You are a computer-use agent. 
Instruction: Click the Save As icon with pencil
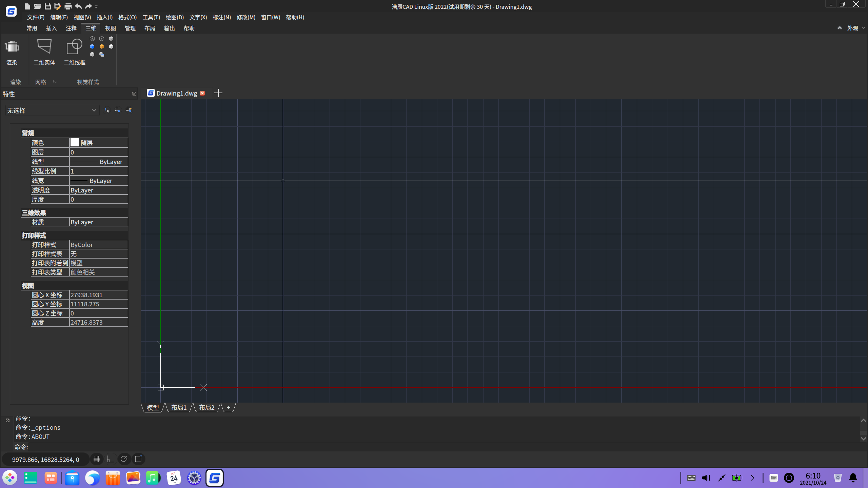coord(58,6)
